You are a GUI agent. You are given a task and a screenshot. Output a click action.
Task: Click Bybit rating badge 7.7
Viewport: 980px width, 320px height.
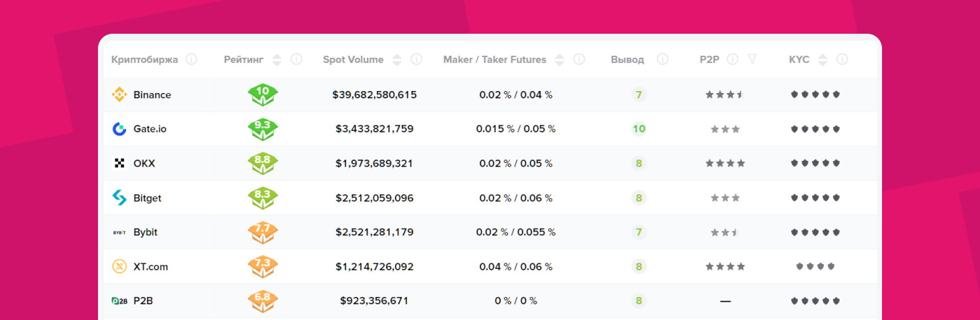(x=263, y=232)
